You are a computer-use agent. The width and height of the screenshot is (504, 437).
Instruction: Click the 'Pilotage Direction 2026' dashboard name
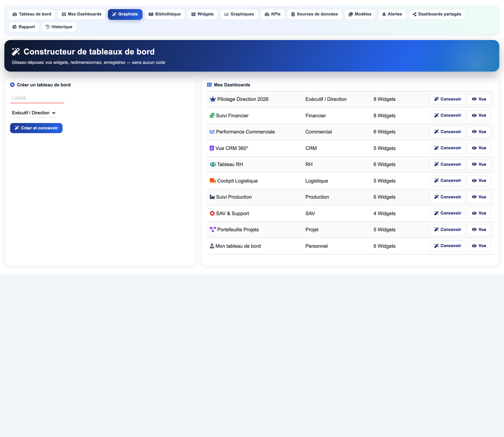tap(243, 99)
